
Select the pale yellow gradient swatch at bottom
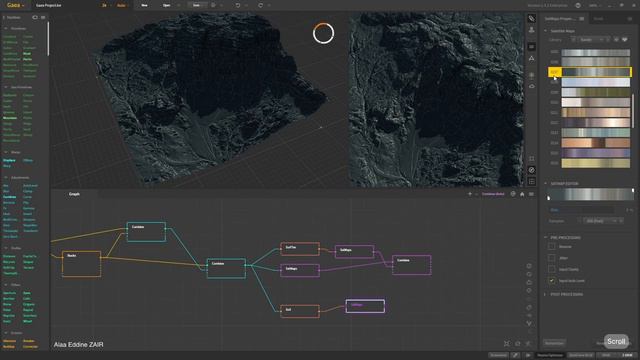(x=596, y=163)
